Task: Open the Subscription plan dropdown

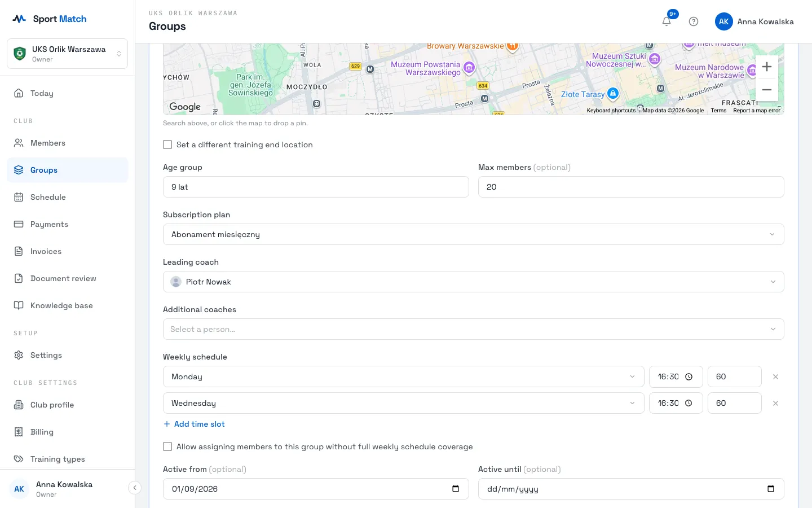Action: coord(473,234)
